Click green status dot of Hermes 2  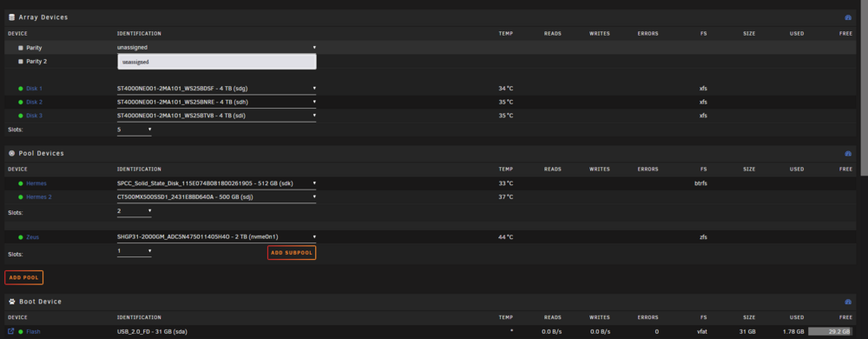point(21,197)
